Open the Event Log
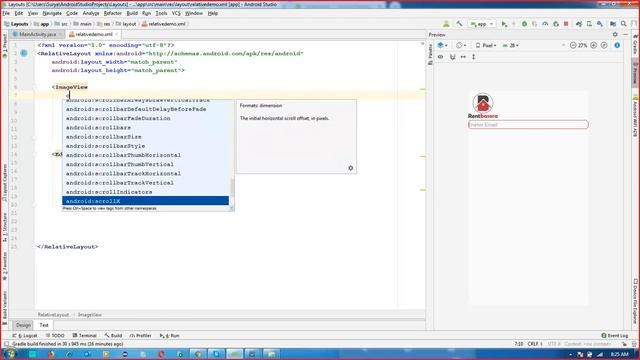 click(615, 336)
